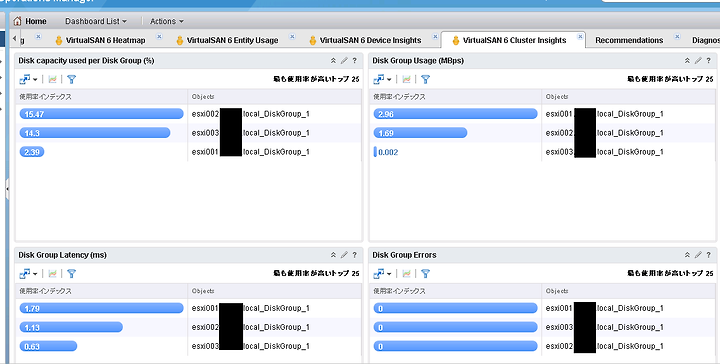Close the VirtualSAN 6 Cluster Insights tab

(580, 36)
